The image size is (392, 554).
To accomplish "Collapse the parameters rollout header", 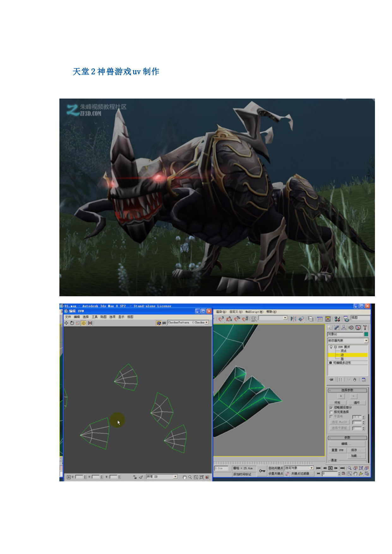I will (x=347, y=438).
